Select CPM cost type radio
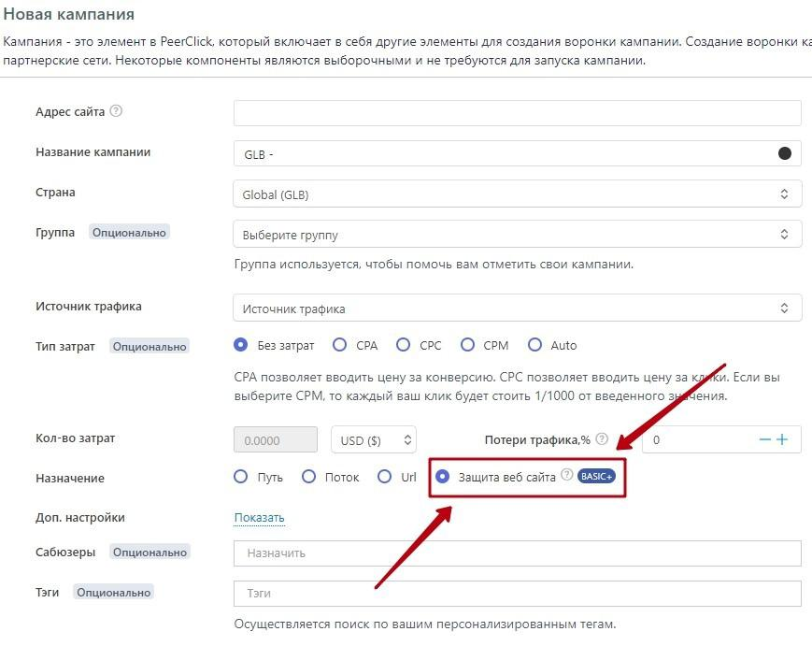812x646 pixels. coord(467,345)
